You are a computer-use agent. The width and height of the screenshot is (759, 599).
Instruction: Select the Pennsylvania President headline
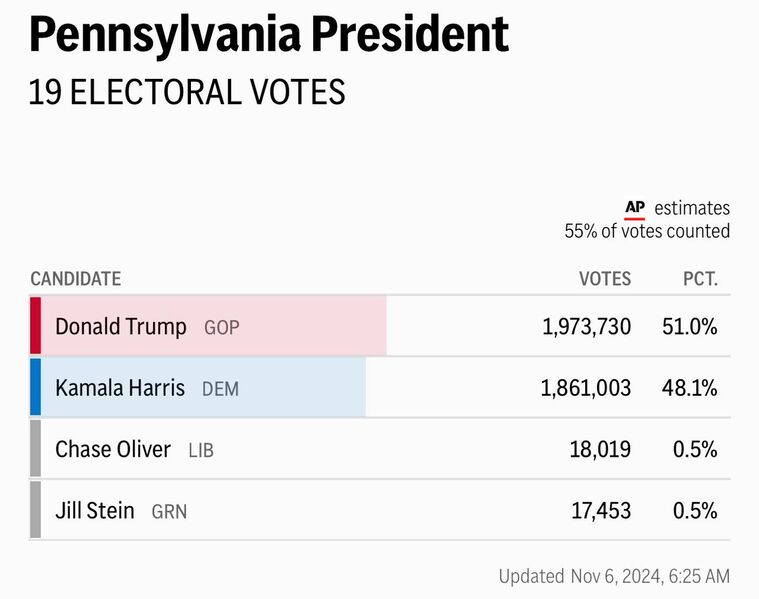269,36
